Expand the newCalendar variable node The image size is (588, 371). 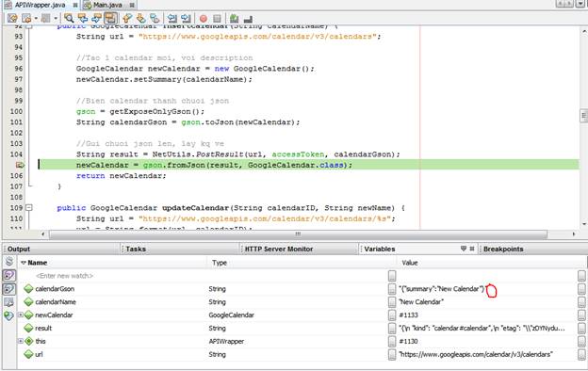[x=21, y=315]
